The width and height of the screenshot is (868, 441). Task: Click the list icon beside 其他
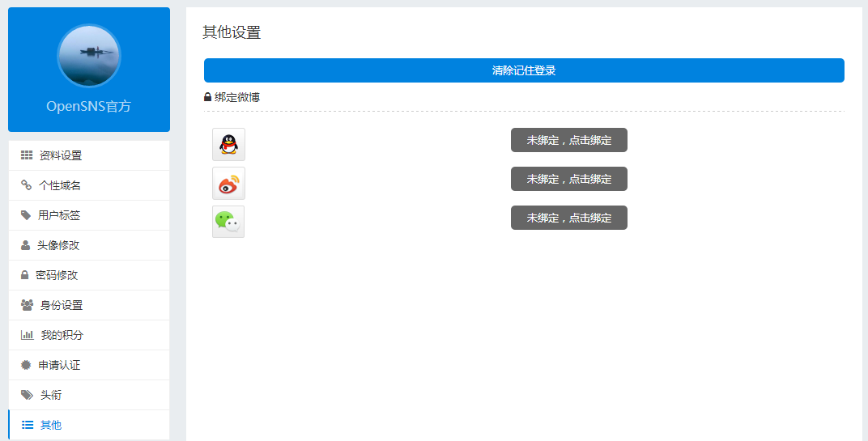28,424
